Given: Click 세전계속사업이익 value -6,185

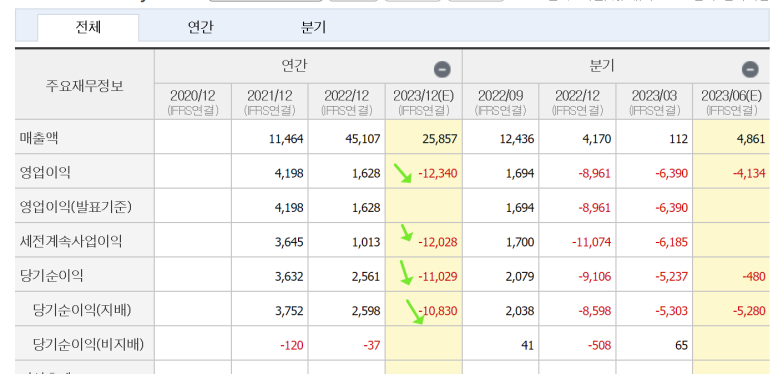Looking at the screenshot, I should [671, 242].
